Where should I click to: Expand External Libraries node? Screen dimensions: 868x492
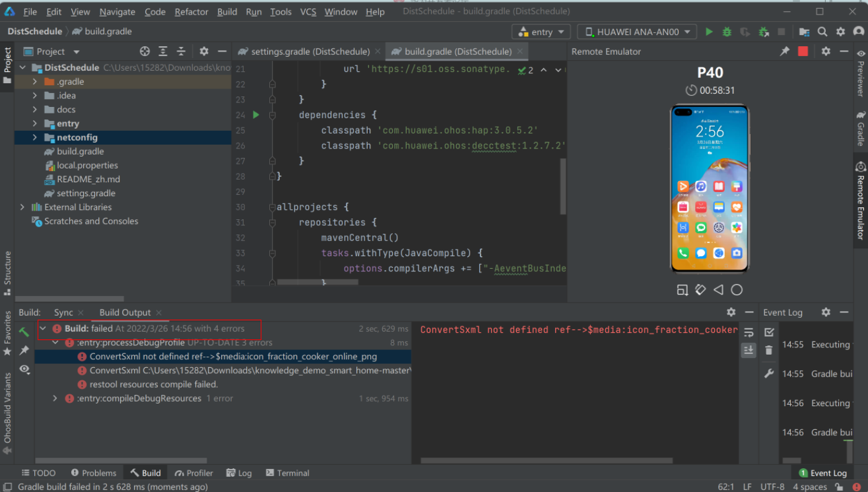(x=22, y=207)
